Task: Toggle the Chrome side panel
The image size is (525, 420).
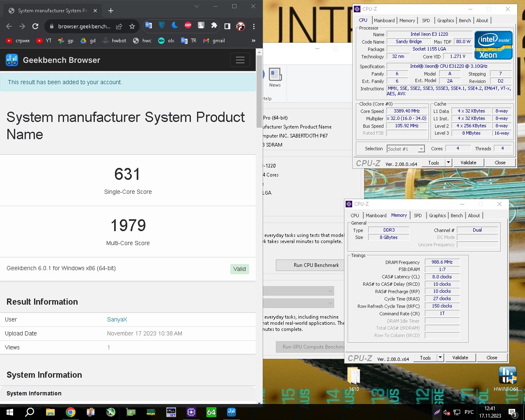Action: 227,26
